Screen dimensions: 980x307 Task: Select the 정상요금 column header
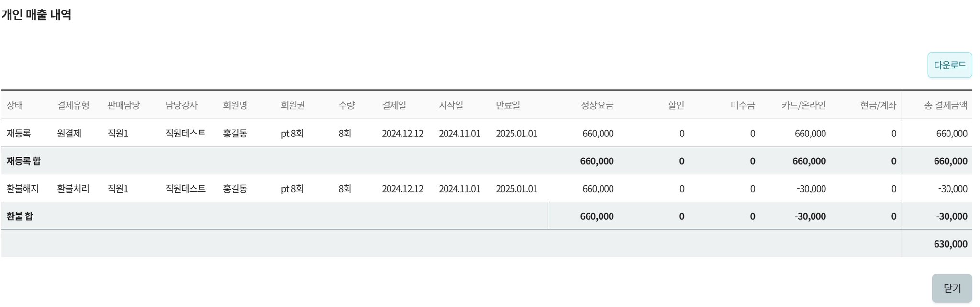point(597,105)
